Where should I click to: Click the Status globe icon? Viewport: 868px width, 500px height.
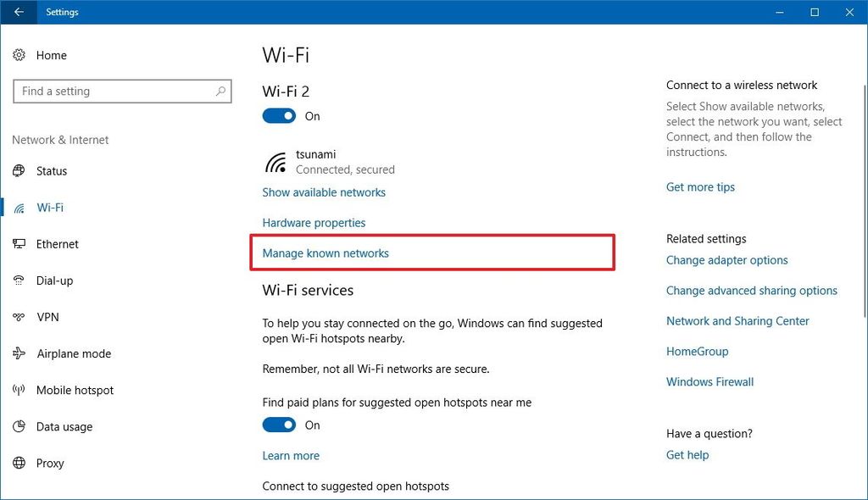19,171
